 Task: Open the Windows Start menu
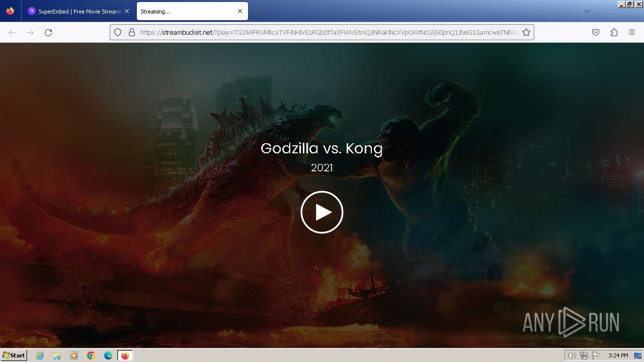click(x=14, y=355)
